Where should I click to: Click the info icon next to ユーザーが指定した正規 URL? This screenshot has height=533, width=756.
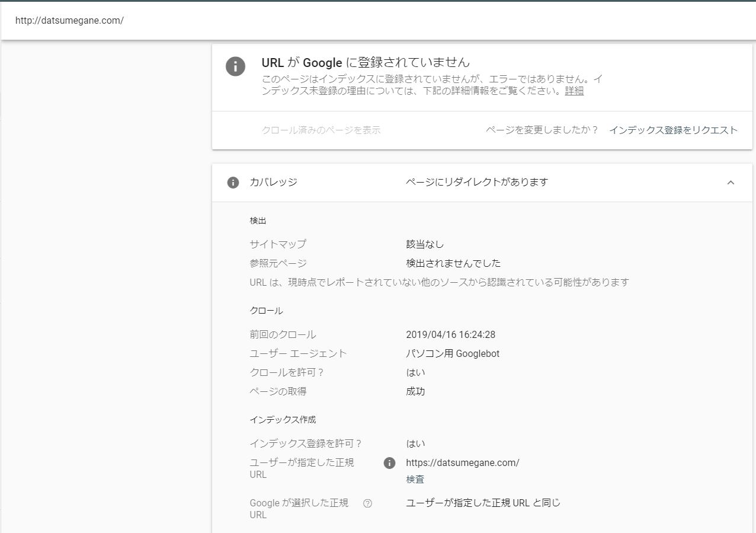(x=389, y=463)
